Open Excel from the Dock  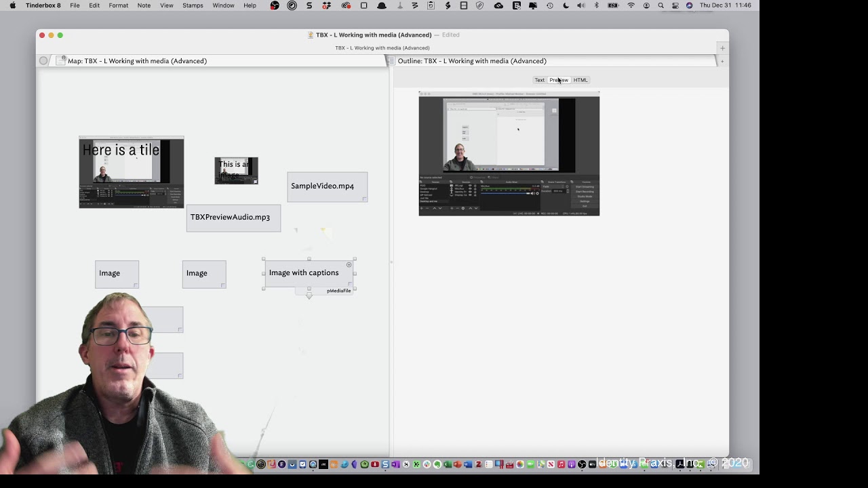click(x=448, y=464)
